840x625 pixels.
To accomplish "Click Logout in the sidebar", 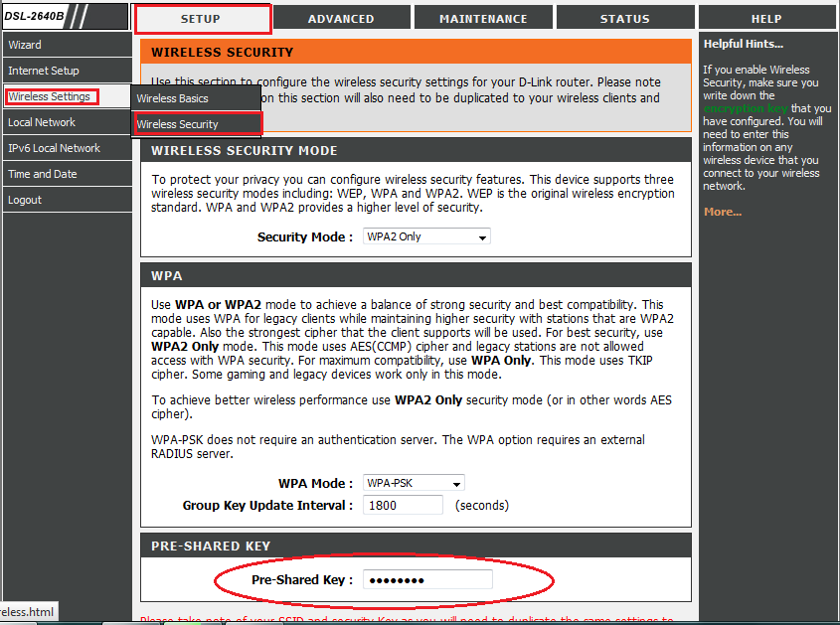I will click(25, 200).
